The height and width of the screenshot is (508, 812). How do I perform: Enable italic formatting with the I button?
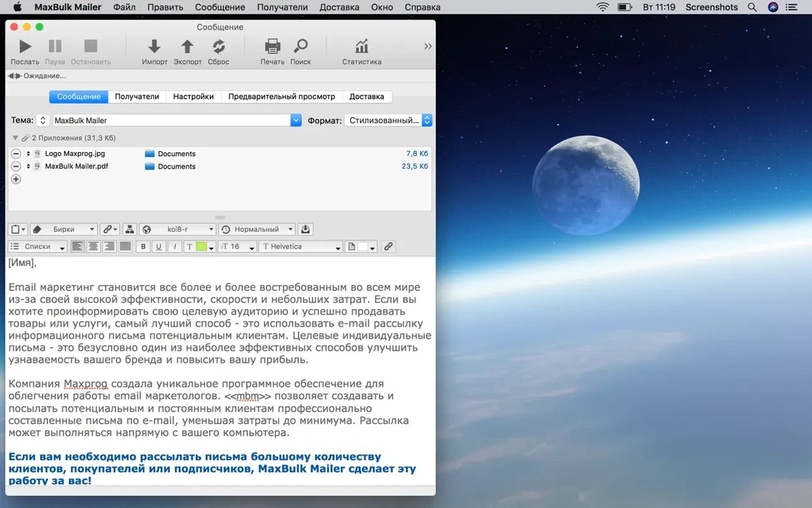point(173,246)
